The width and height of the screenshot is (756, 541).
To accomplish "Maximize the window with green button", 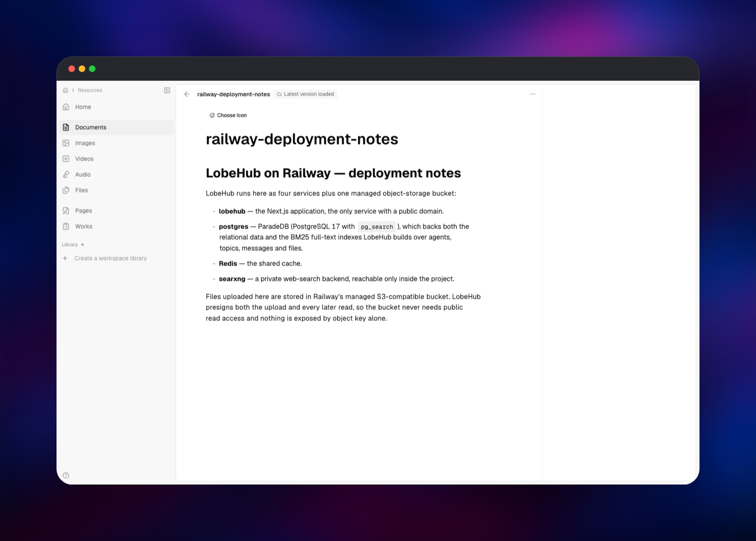I will [x=92, y=69].
